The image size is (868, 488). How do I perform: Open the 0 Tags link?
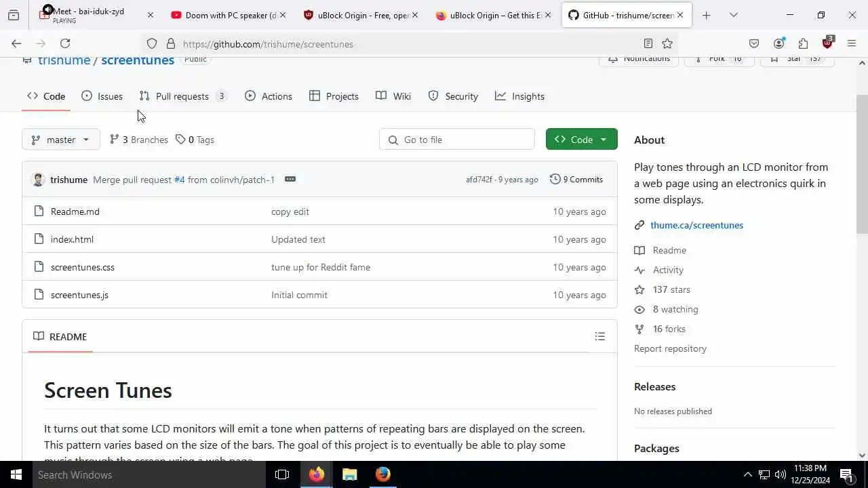(x=195, y=140)
